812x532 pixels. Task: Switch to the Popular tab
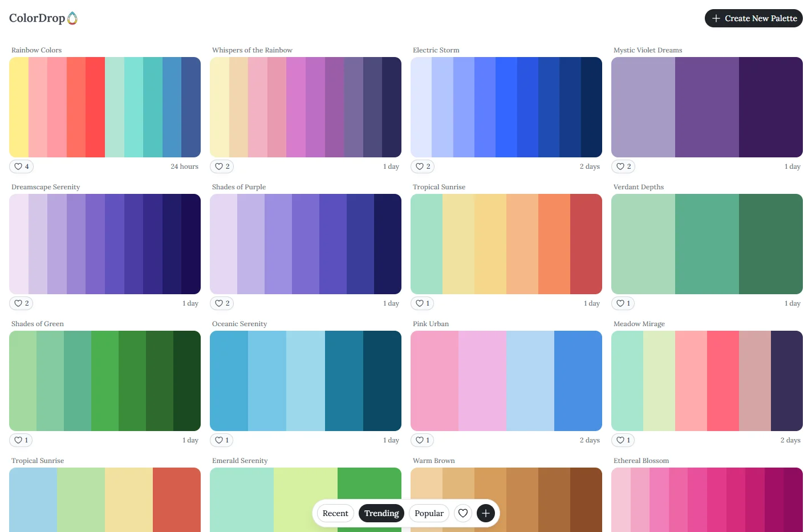[429, 513]
